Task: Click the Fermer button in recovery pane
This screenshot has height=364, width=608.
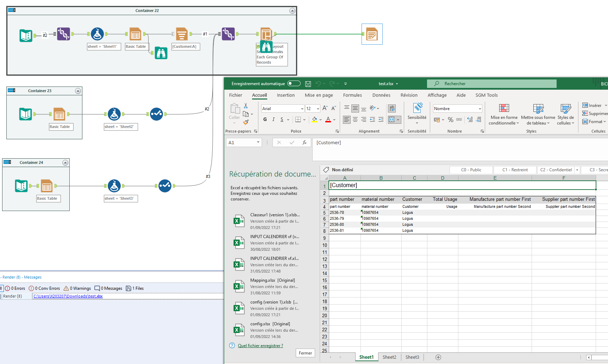Action: [x=305, y=353]
